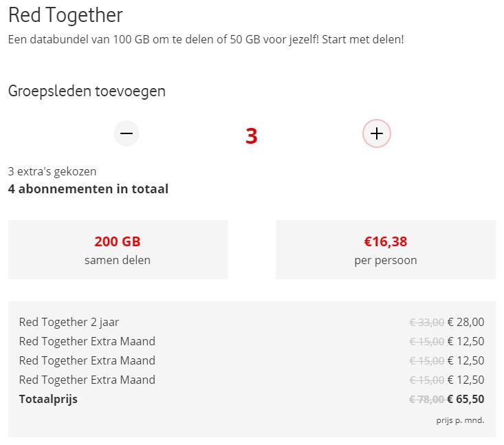Click the "prijs p. mnd." note
Viewport: 504px width, 445px height.
click(x=460, y=420)
